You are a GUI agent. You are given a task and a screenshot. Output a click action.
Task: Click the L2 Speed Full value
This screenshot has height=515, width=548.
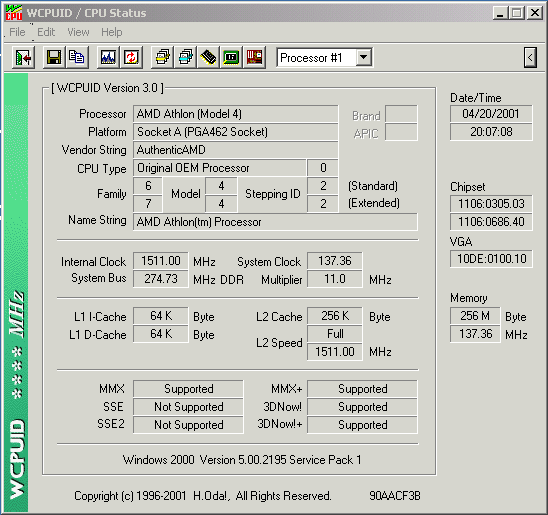pos(334,334)
